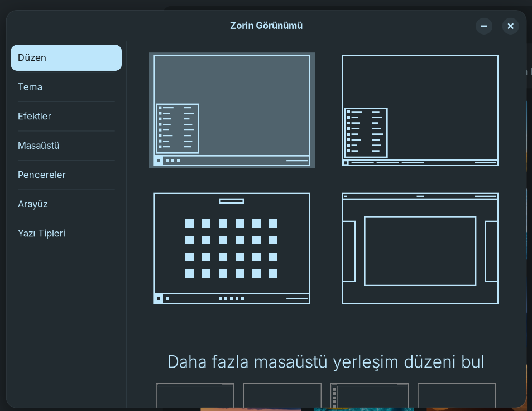Select the selected Windows-like layout with small taskbar icons

point(232,110)
